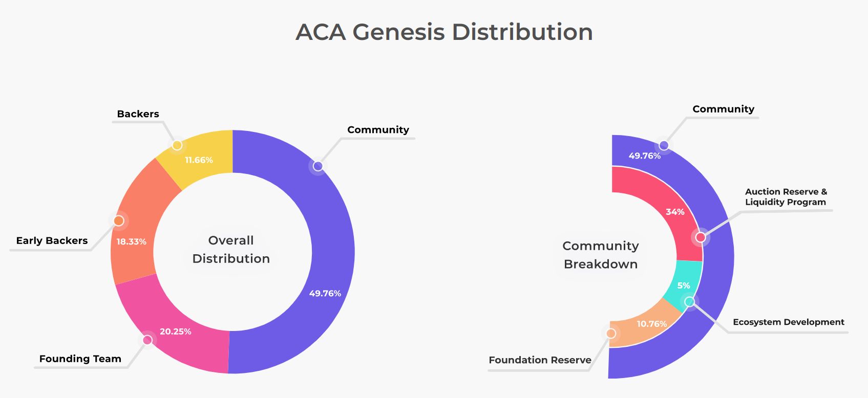Image resolution: width=868 pixels, height=398 pixels.
Task: Click the yellow Backers marker dot
Action: pyautogui.click(x=177, y=145)
